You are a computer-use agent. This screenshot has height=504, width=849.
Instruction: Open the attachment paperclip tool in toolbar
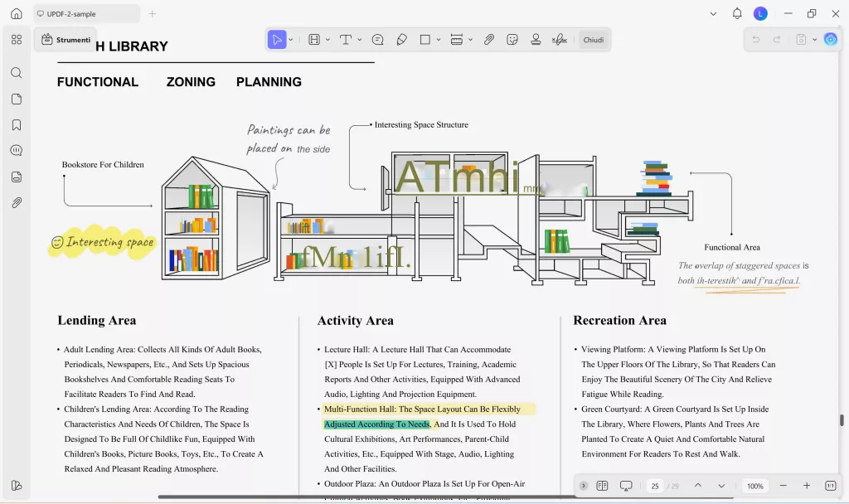coord(489,39)
